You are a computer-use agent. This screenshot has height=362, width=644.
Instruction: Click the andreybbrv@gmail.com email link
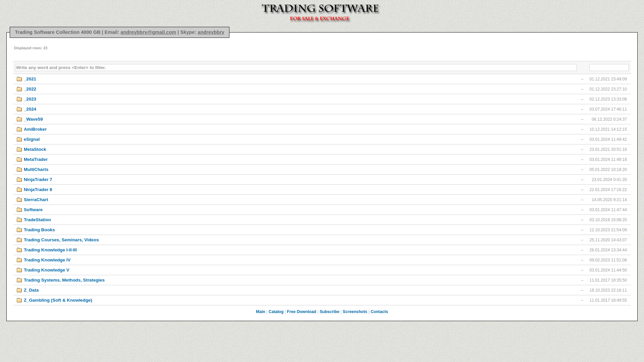pyautogui.click(x=148, y=32)
